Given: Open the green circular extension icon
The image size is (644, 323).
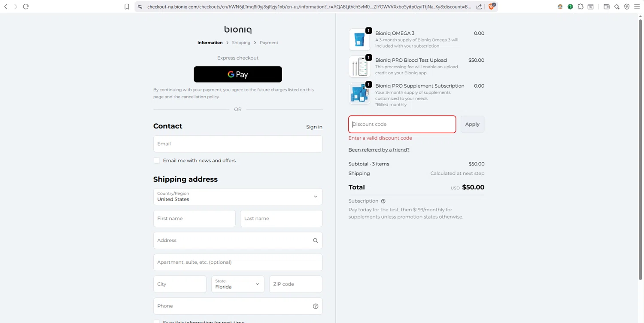Looking at the screenshot, I should [570, 6].
